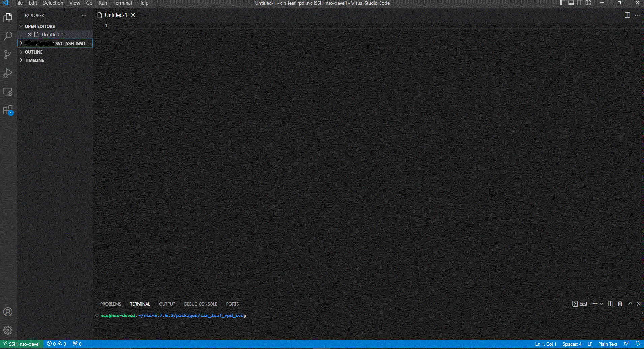Open the Source Control view
The height and width of the screenshot is (349, 644).
8,54
